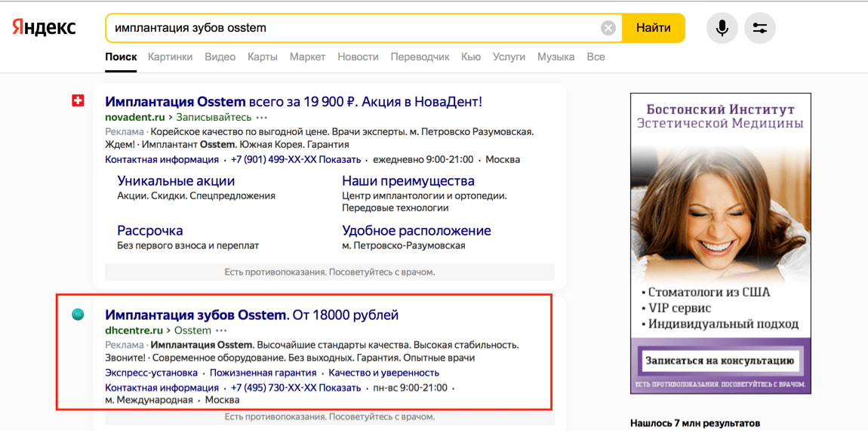Viewport: 868px width, 431px height.
Task: Click Акции. Скидки. Спецпредложения description
Action: point(196,195)
